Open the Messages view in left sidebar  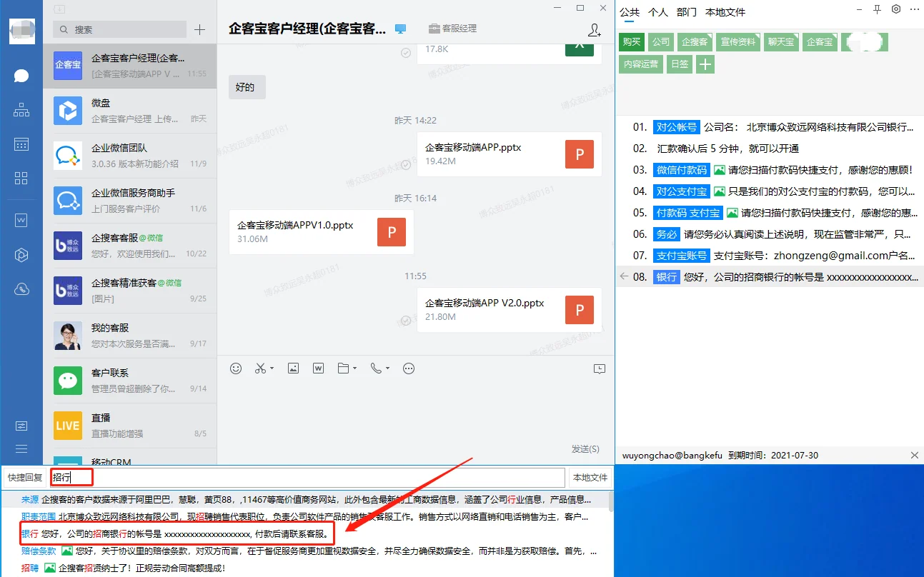[x=21, y=76]
